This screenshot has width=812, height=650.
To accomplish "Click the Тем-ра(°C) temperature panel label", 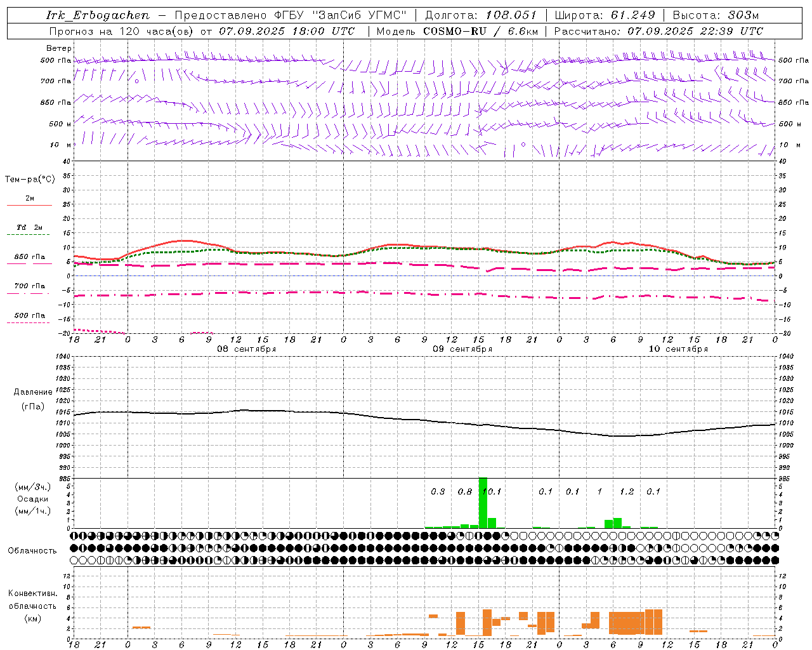I will click(30, 180).
